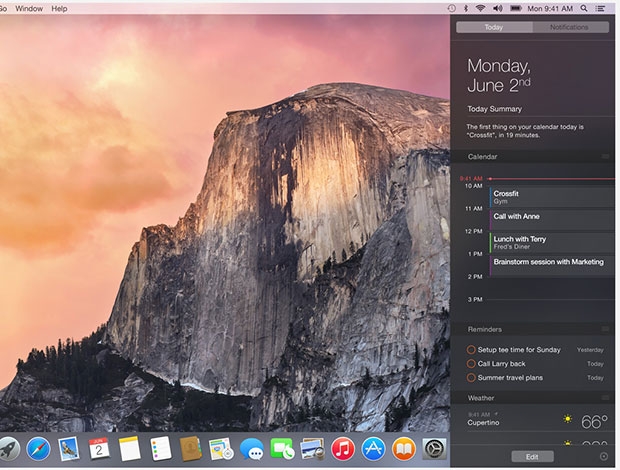Mark 'Setup tee time for Sunday' complete

[471, 350]
